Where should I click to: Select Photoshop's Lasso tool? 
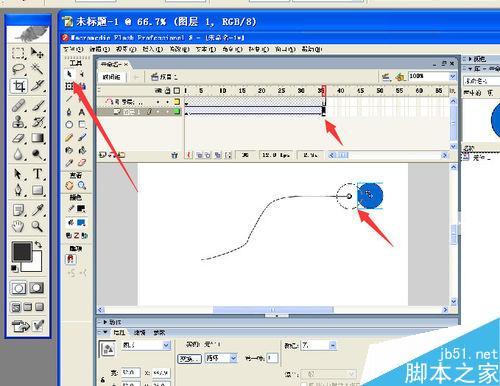pyautogui.click(x=18, y=69)
